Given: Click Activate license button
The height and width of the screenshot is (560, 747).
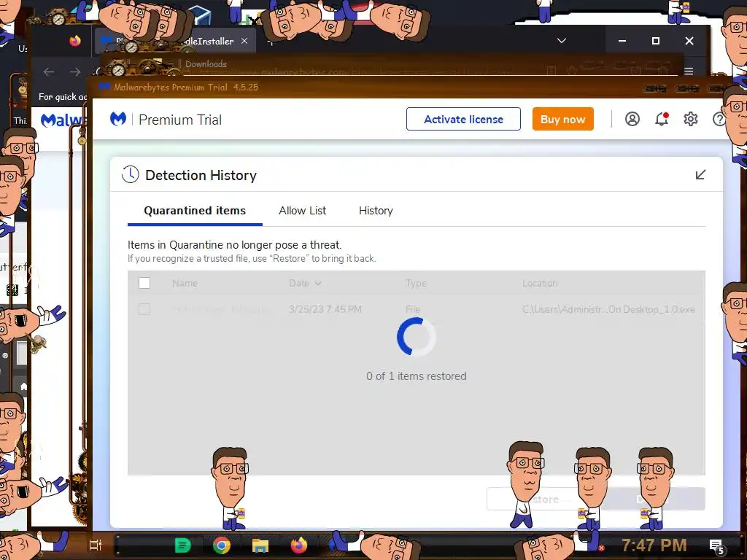Looking at the screenshot, I should 463,119.
